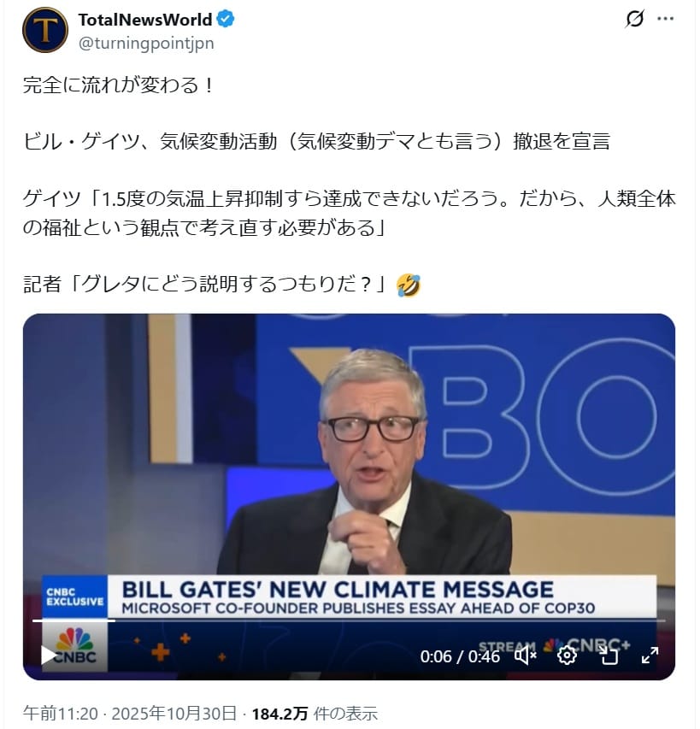This screenshot has width=700, height=729.
Task: Open video settings gear
Action: pos(567,656)
